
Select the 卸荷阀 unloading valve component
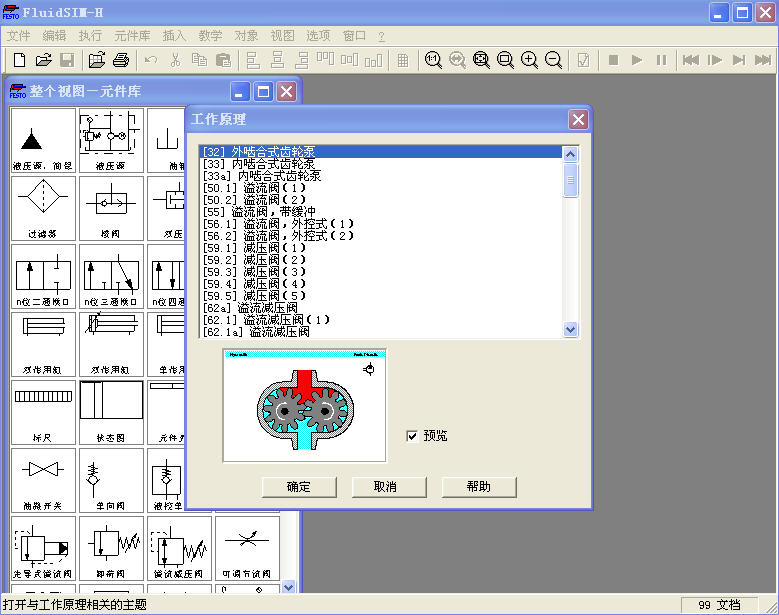coord(111,549)
